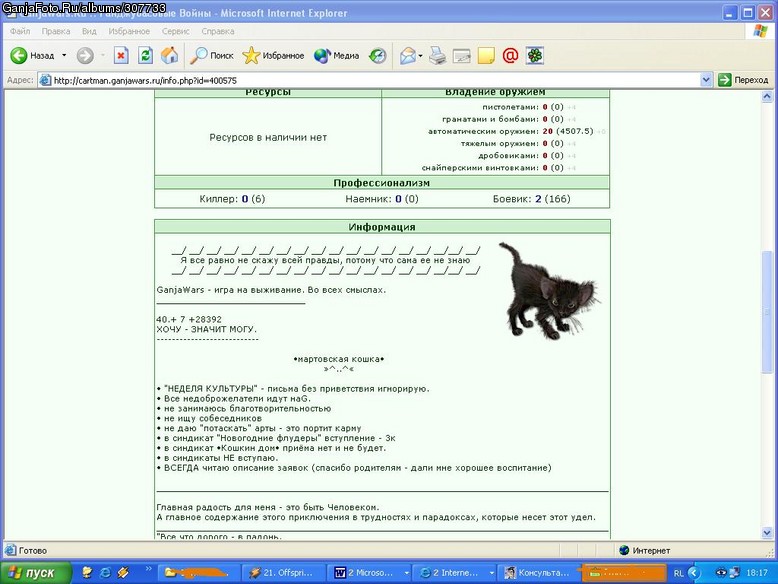Click ХОЧУ - ЗНАЧИТ МОГУ. line
The image size is (778, 584).
[206, 329]
